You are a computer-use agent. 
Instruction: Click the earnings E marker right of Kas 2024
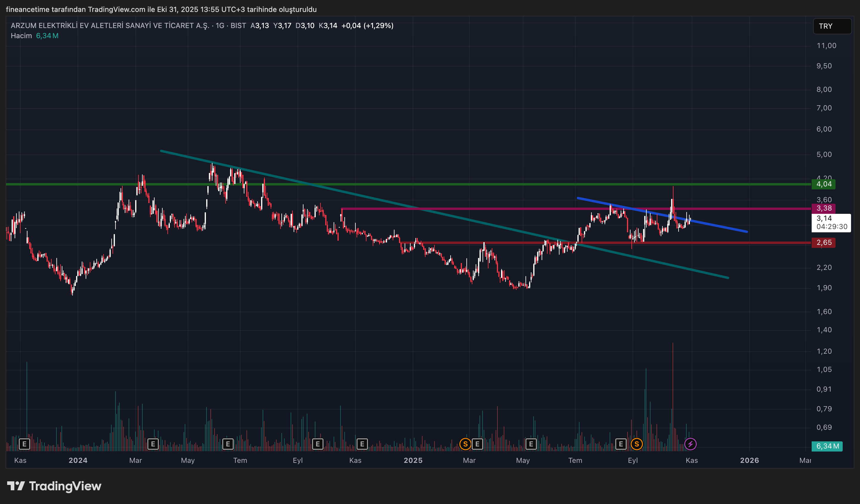(x=362, y=444)
